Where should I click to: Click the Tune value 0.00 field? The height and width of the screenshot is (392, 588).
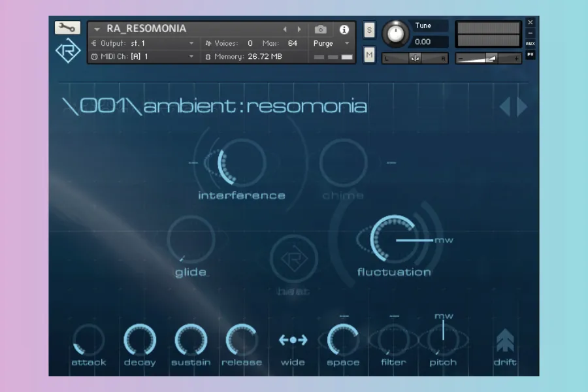[428, 42]
